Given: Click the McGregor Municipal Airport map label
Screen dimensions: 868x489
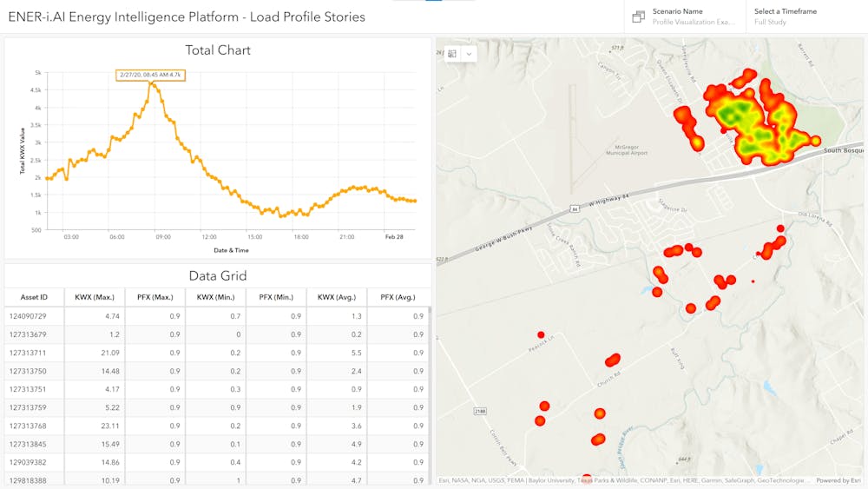Looking at the screenshot, I should [626, 150].
